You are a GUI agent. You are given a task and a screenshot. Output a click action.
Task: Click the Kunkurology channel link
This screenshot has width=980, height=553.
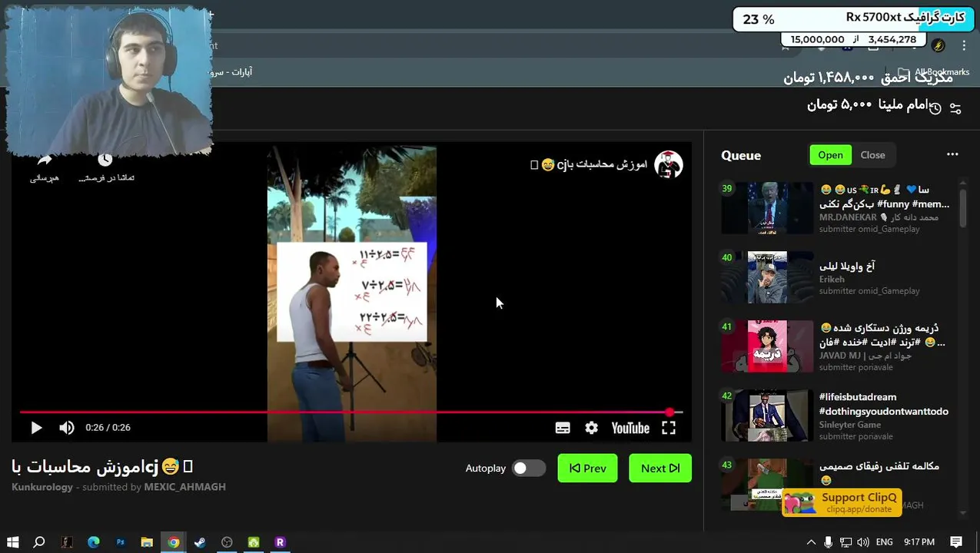[x=42, y=487]
